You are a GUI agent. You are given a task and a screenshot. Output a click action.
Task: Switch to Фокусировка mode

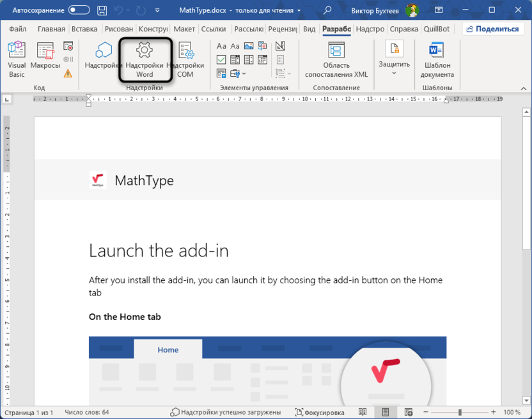(320, 413)
